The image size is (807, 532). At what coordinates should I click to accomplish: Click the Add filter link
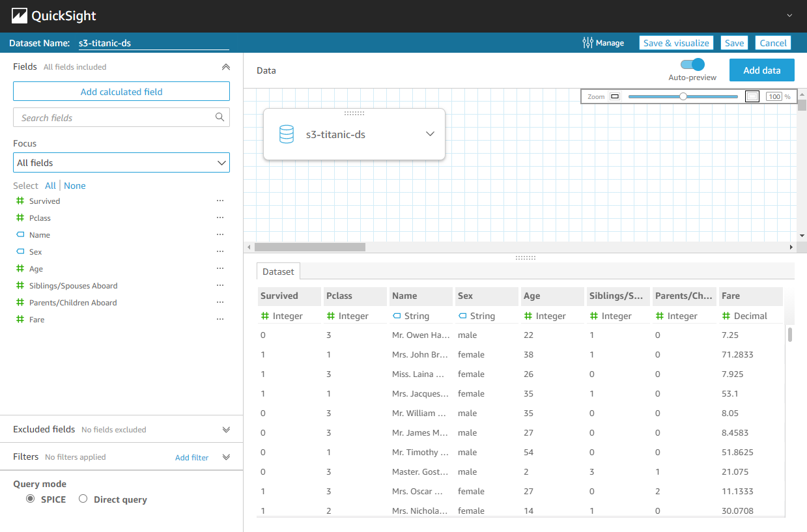point(192,458)
